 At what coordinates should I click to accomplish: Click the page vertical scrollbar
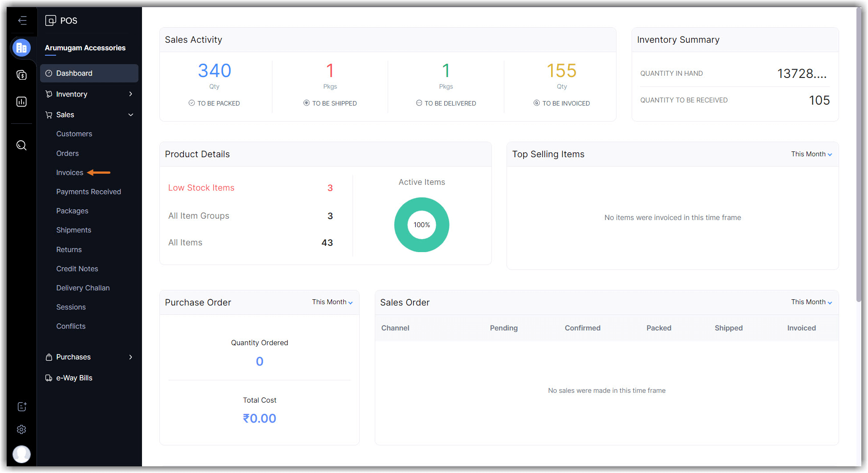859,156
